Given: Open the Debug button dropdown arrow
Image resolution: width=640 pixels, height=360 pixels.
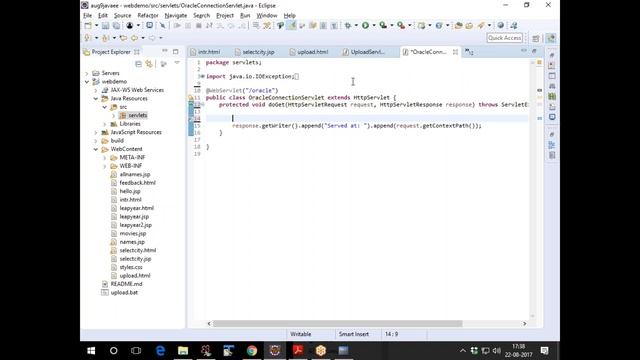Looking at the screenshot, I should coord(356,25).
